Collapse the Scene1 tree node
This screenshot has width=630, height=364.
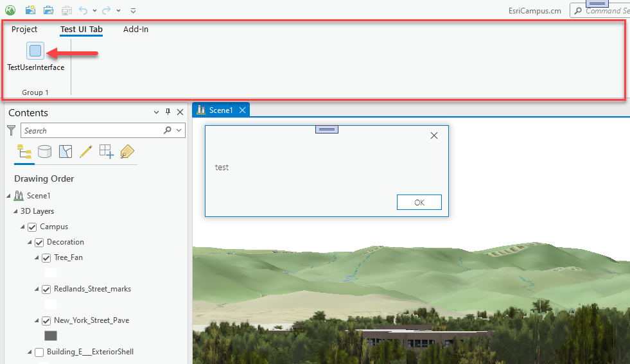(8, 196)
